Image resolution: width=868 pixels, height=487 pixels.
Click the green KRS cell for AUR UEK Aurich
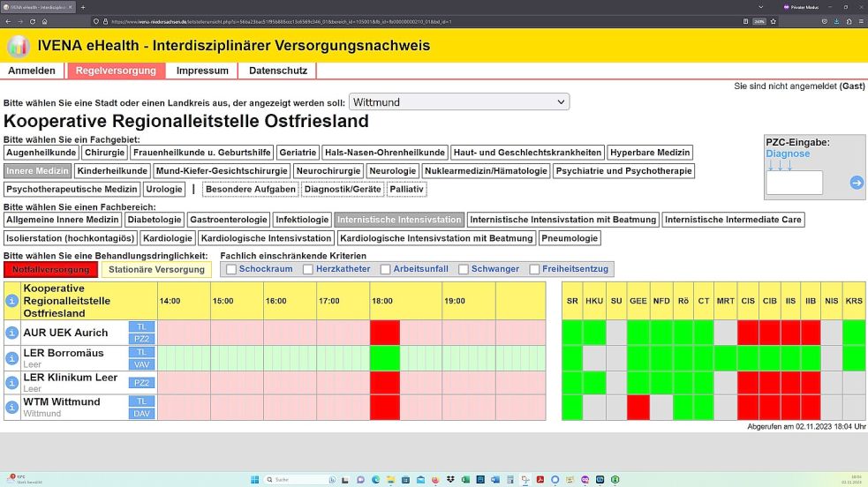point(854,333)
